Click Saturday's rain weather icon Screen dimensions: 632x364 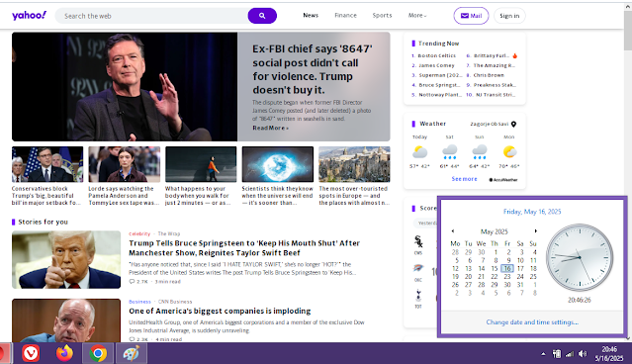pyautogui.click(x=449, y=152)
